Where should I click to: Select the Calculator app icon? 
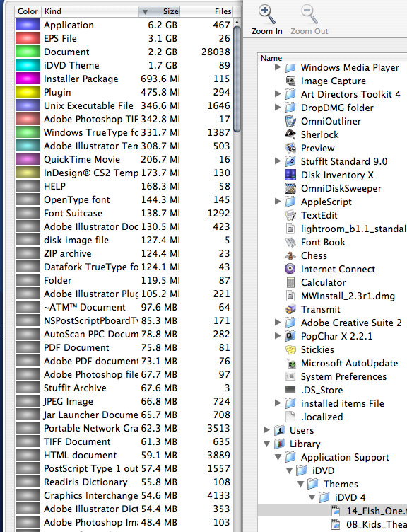[290, 282]
